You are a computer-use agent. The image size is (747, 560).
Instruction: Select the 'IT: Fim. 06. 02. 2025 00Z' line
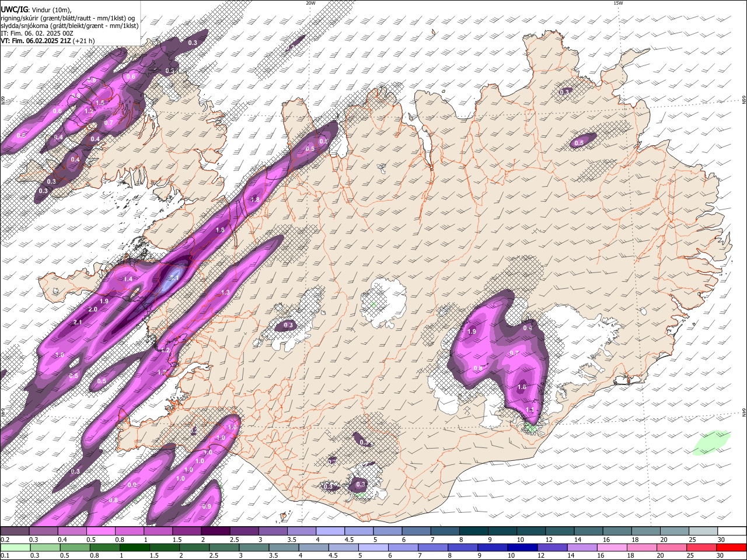tap(37, 33)
